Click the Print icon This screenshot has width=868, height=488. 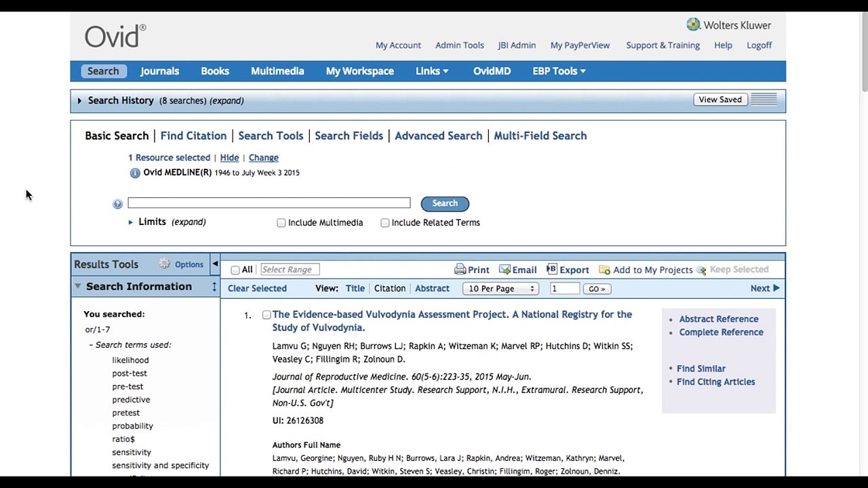click(x=460, y=270)
